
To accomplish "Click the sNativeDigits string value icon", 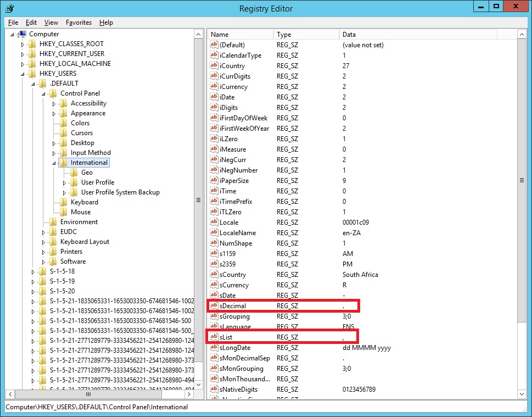I will [214, 389].
